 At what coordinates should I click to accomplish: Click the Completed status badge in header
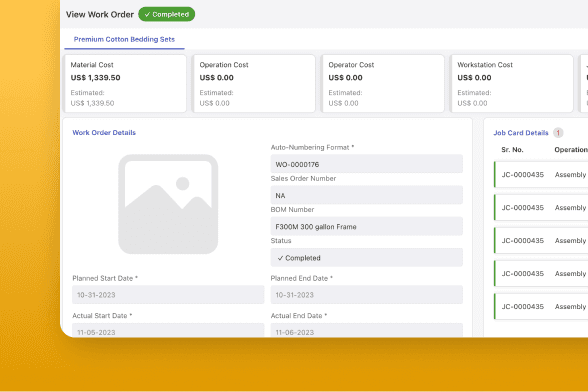click(166, 14)
